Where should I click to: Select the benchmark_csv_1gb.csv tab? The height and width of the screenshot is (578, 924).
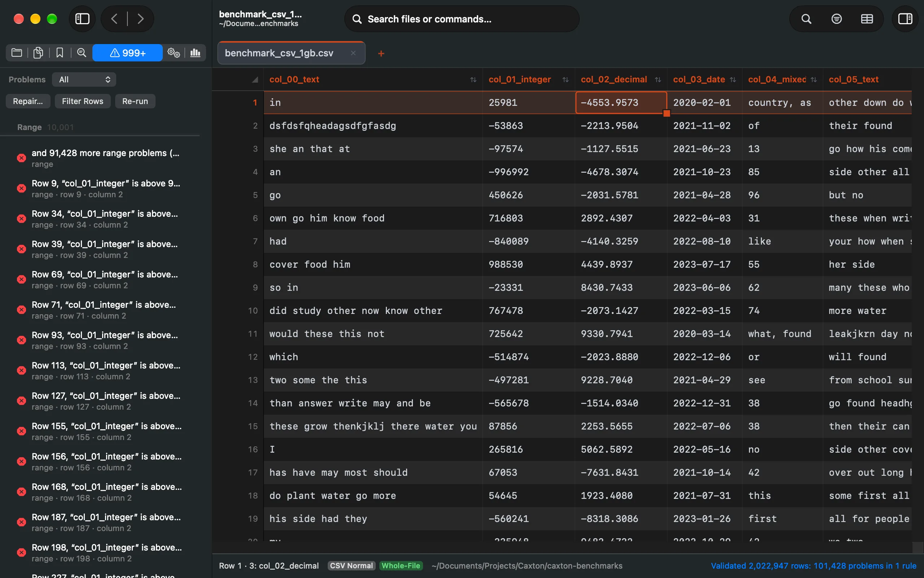pyautogui.click(x=291, y=53)
